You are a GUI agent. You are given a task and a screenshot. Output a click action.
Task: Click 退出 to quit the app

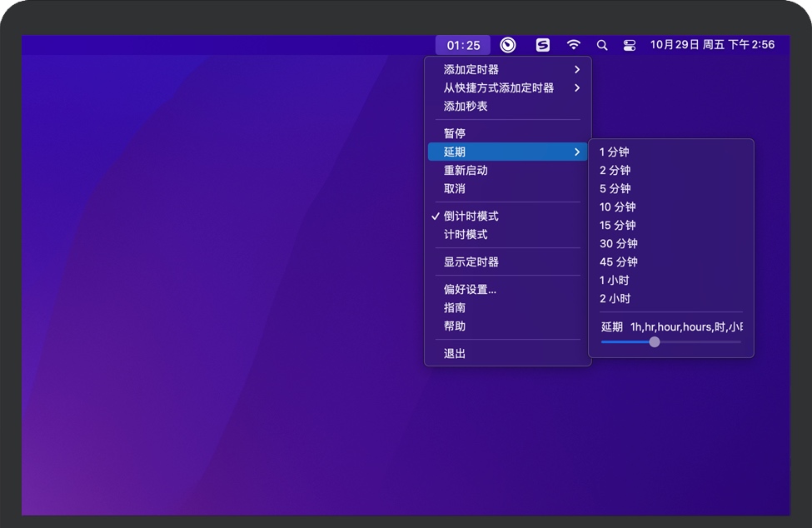[455, 353]
